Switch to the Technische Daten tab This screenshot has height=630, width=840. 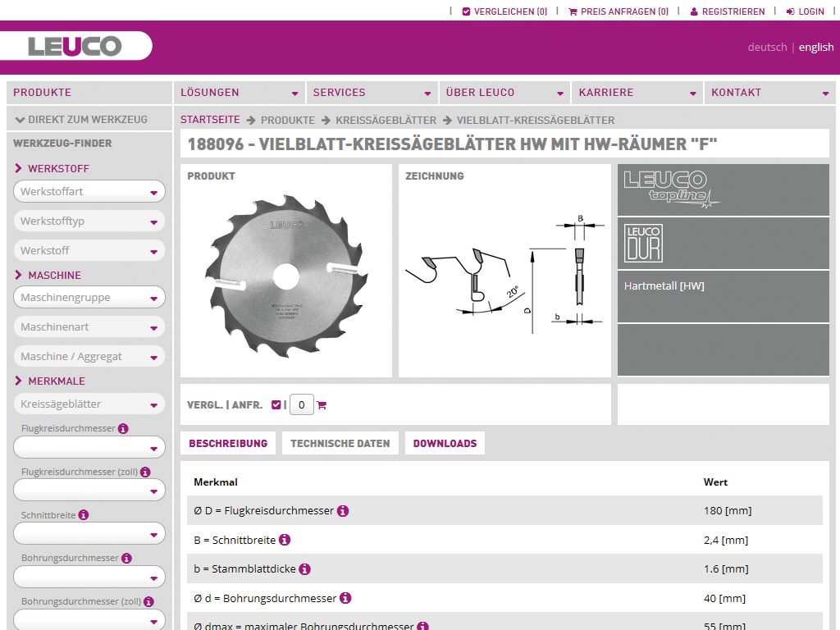(x=340, y=443)
